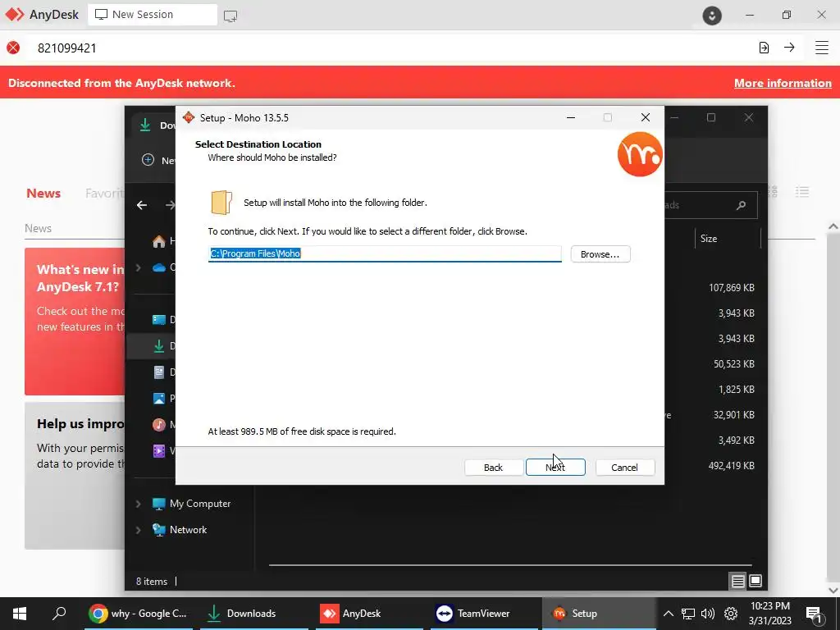
Task: Click the Documents icon in explorer sidebar
Action: (159, 372)
